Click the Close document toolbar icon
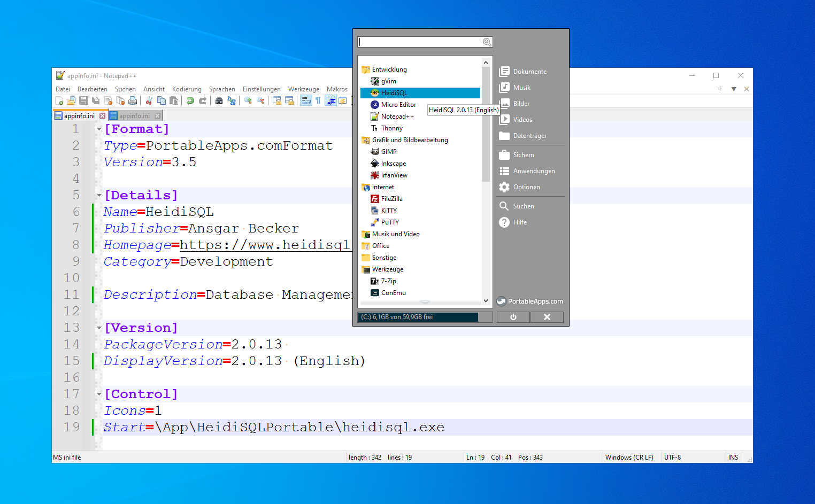 coord(108,100)
